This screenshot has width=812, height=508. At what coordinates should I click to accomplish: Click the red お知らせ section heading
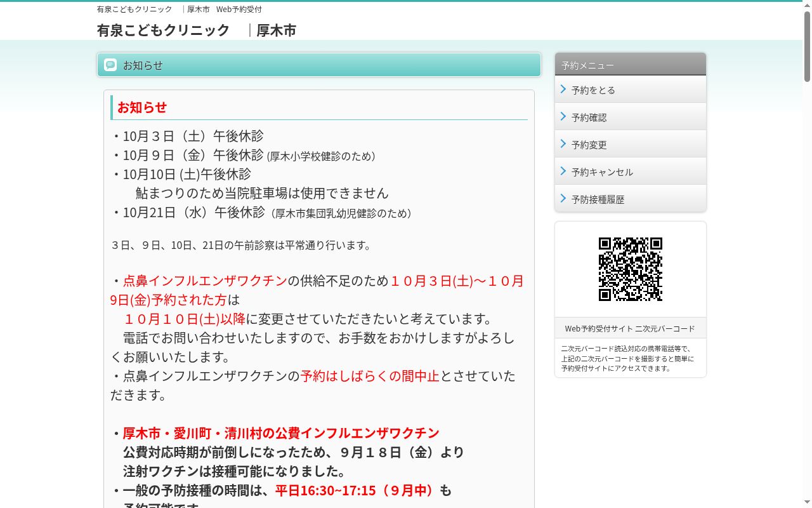tap(142, 107)
